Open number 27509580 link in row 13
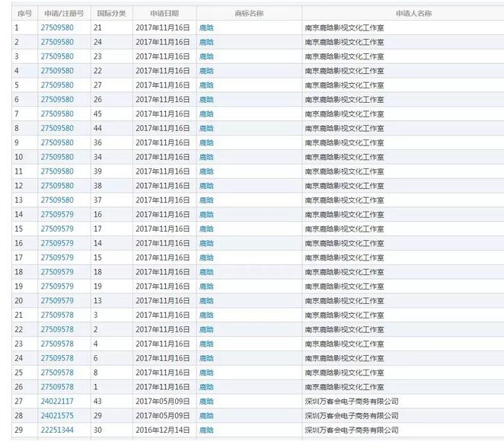The image size is (504, 448). tap(57, 200)
